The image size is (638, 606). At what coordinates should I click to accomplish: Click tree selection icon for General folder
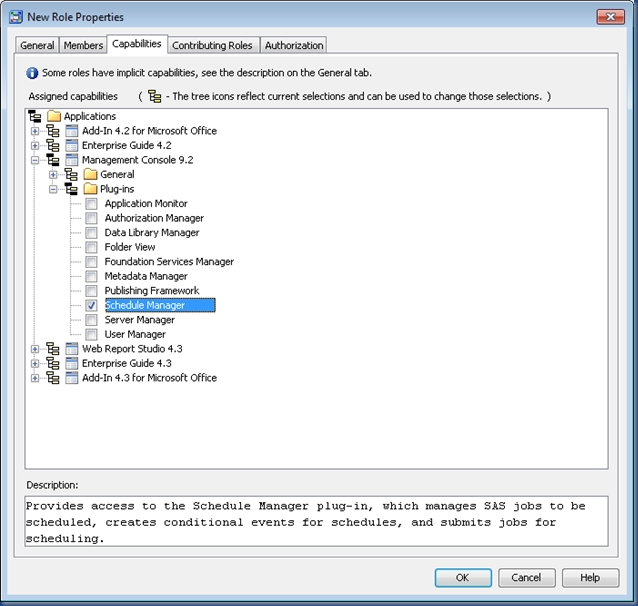[71, 175]
